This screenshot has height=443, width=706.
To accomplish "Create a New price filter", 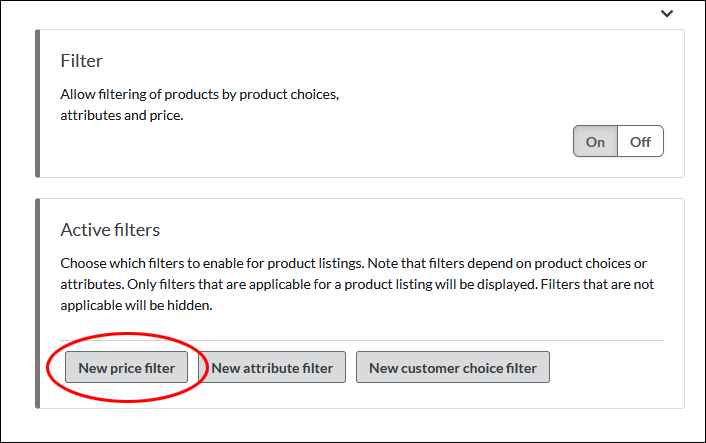I will 126,367.
